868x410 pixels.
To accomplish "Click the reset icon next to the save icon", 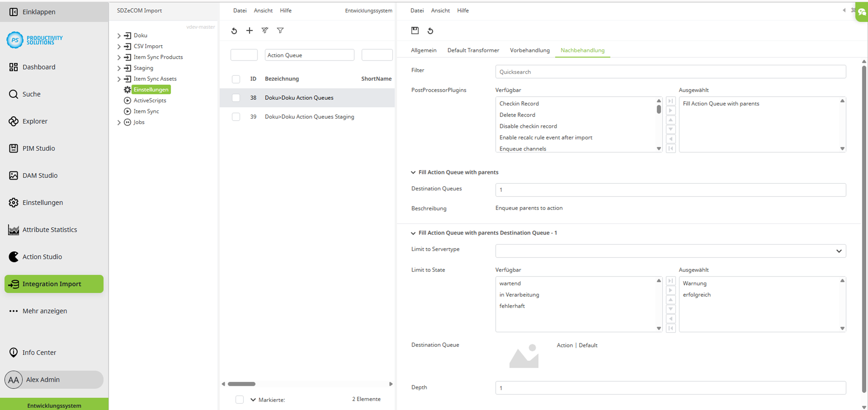I will point(430,31).
